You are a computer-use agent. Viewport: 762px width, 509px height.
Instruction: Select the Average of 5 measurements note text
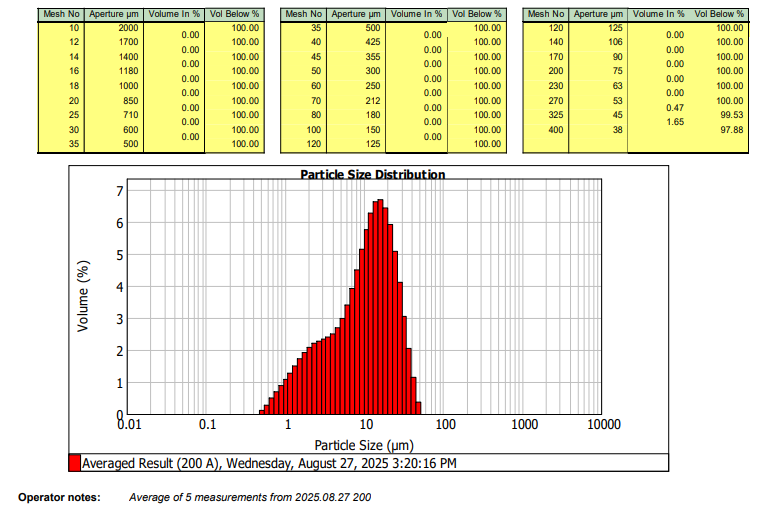tap(250, 497)
